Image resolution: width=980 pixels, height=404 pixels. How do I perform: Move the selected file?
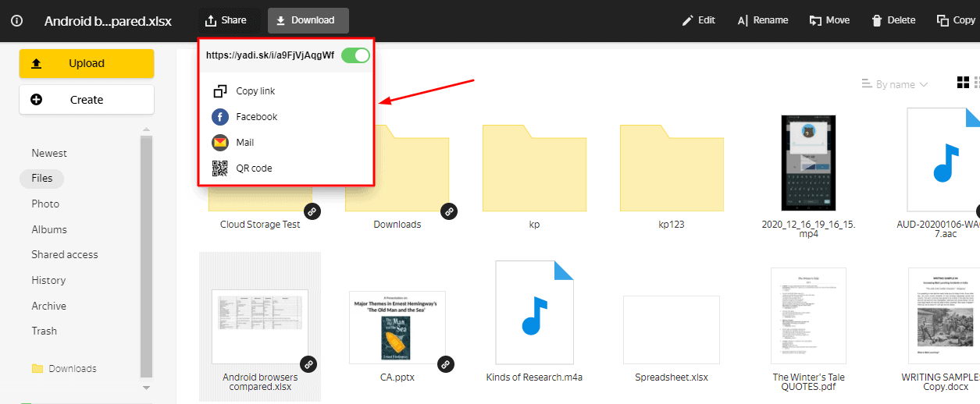[829, 20]
